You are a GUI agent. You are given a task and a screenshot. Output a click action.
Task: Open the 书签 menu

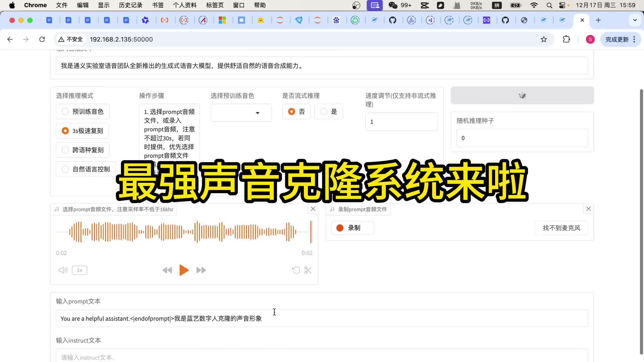coord(157,5)
